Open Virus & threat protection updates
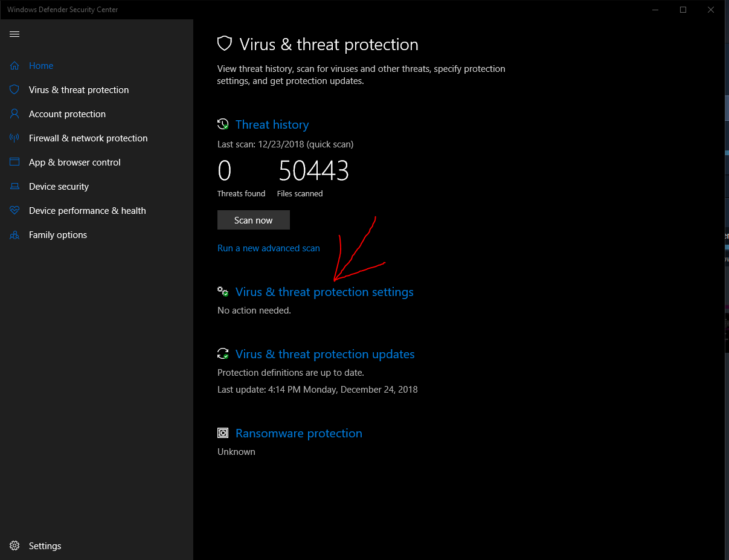 [x=325, y=355]
